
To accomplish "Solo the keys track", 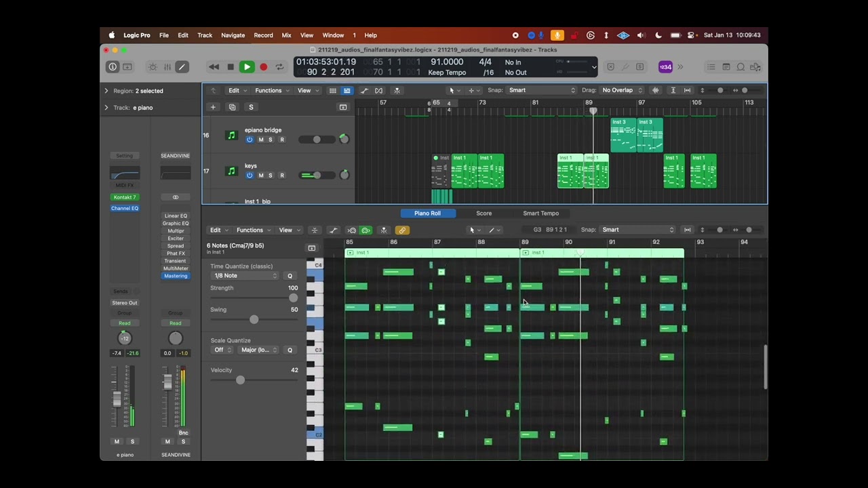I will (x=271, y=176).
